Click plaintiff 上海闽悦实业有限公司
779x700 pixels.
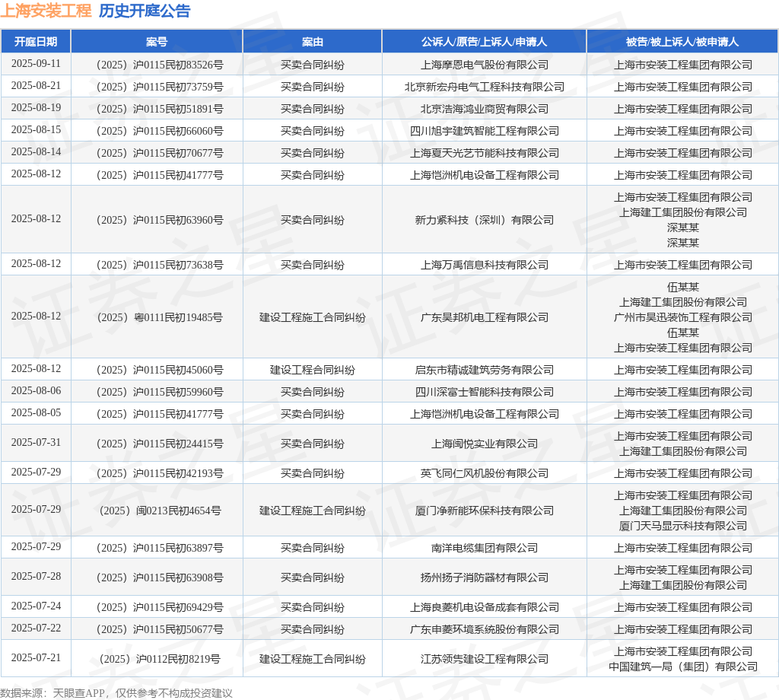tap(485, 444)
